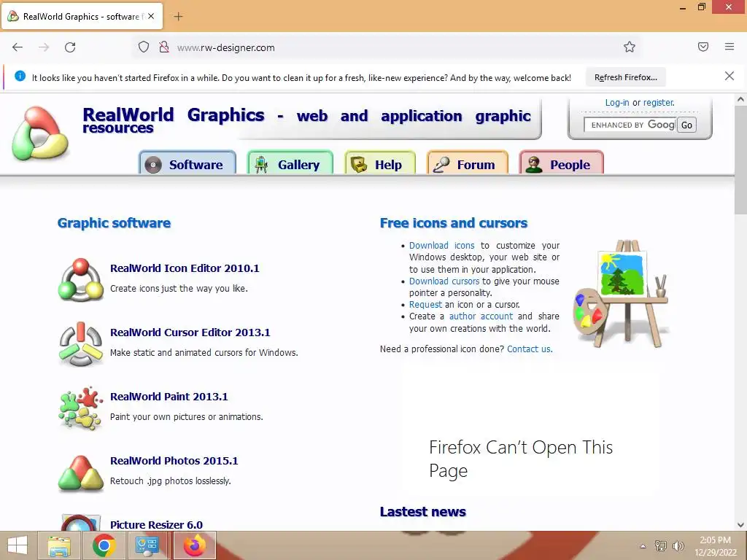This screenshot has width=747, height=560.
Task: Click the Log-in link
Action: coord(617,102)
